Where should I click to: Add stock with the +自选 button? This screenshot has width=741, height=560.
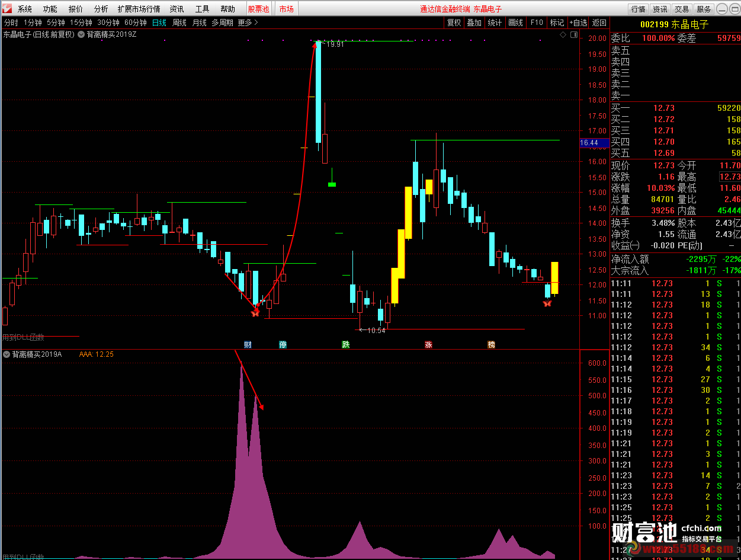point(579,23)
